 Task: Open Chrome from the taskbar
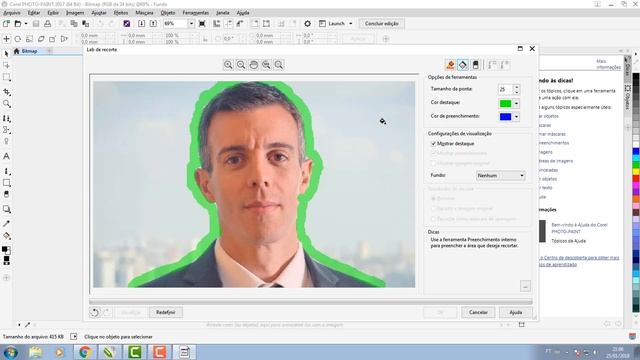point(85,352)
